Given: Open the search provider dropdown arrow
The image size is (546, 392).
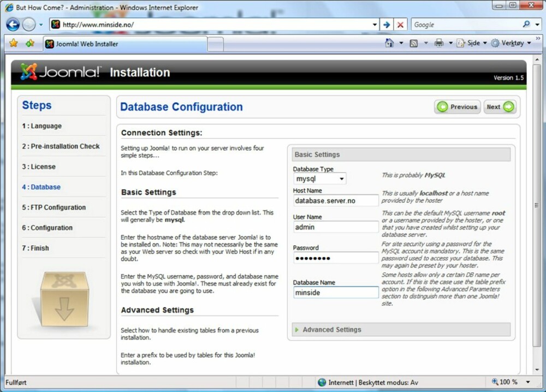Looking at the screenshot, I should pyautogui.click(x=537, y=25).
